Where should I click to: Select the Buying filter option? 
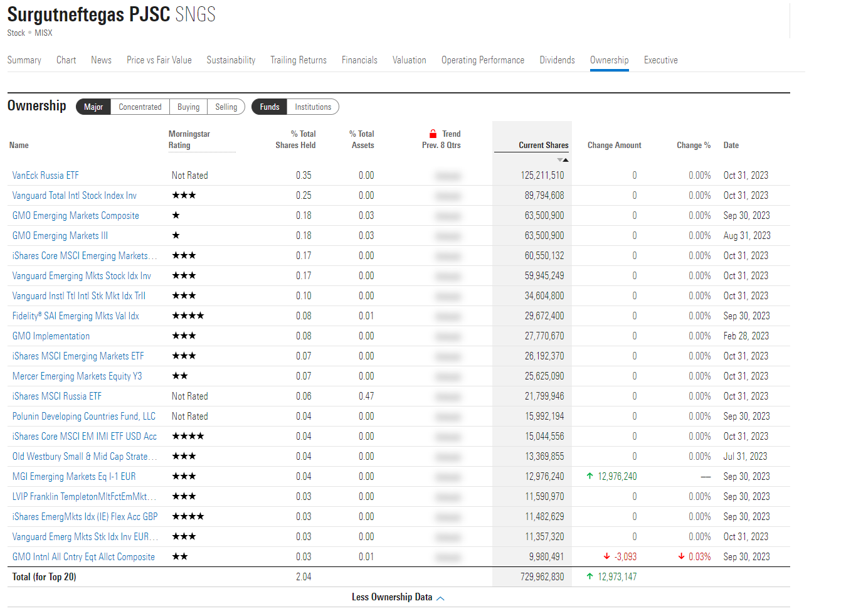[188, 107]
